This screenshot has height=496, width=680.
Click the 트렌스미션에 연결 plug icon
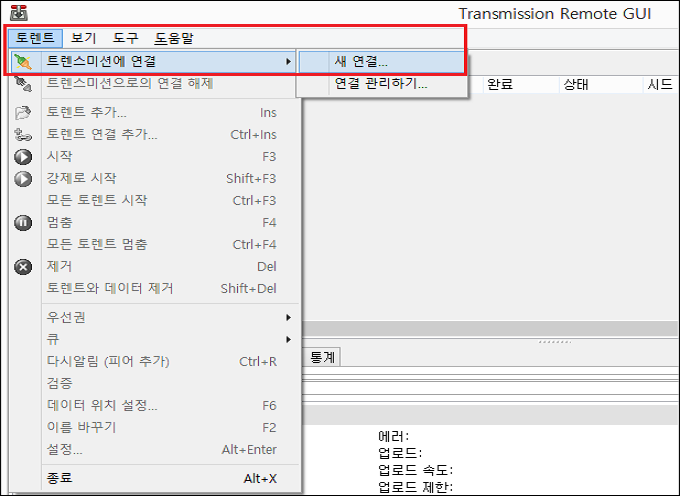(x=23, y=62)
